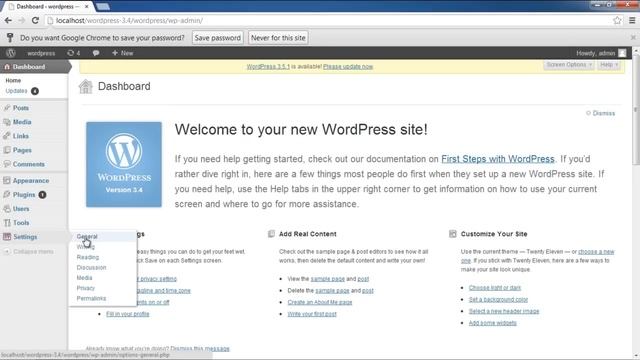The width and height of the screenshot is (640, 360).
Task: Open Home under Dashboard menu
Action: click(x=13, y=80)
